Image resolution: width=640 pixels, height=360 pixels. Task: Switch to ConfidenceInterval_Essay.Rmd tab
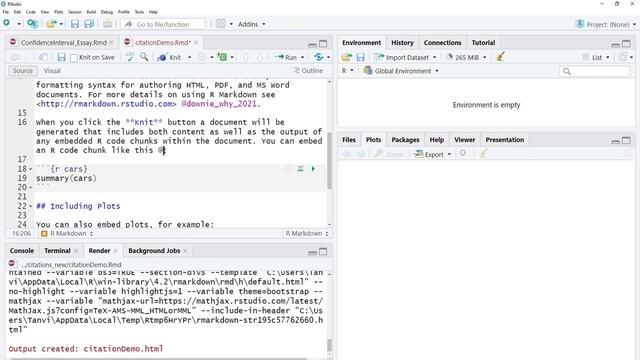coord(64,42)
